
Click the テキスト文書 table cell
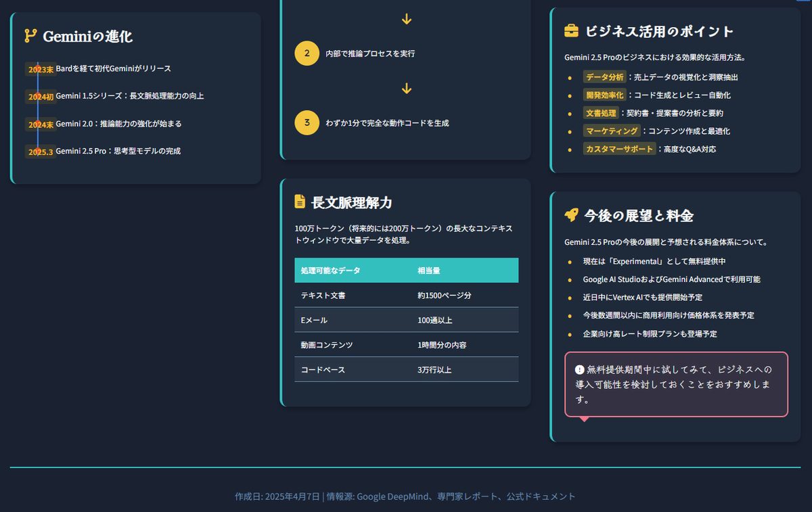(353, 296)
